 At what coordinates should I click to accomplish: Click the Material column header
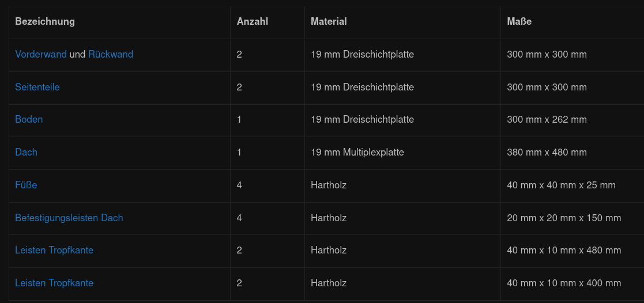[x=329, y=22]
